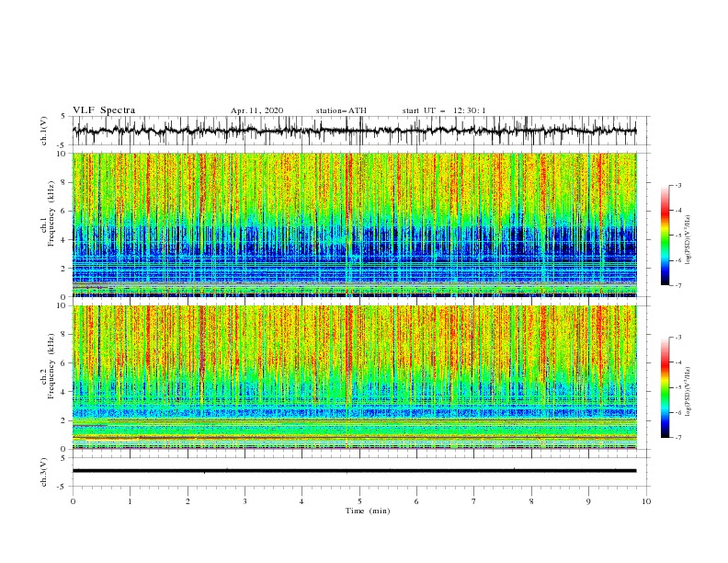Screen dimensions: 728x563
Task: Click time axis tick label "7"
Action: [x=474, y=501]
